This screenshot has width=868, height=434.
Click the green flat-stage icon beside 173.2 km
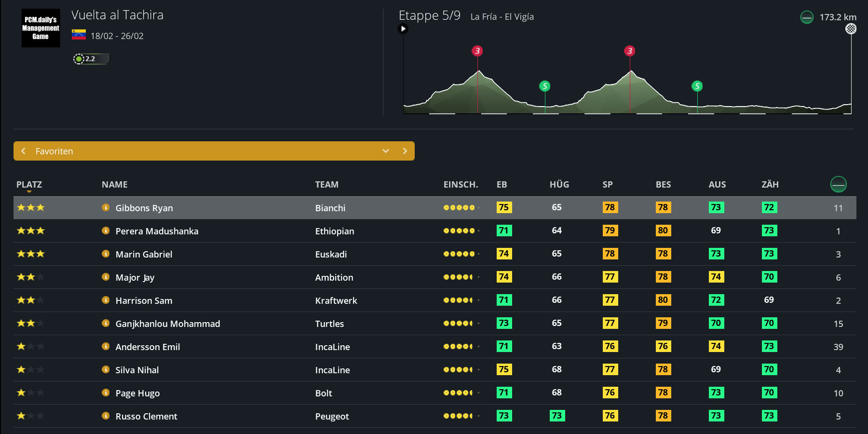tap(807, 17)
